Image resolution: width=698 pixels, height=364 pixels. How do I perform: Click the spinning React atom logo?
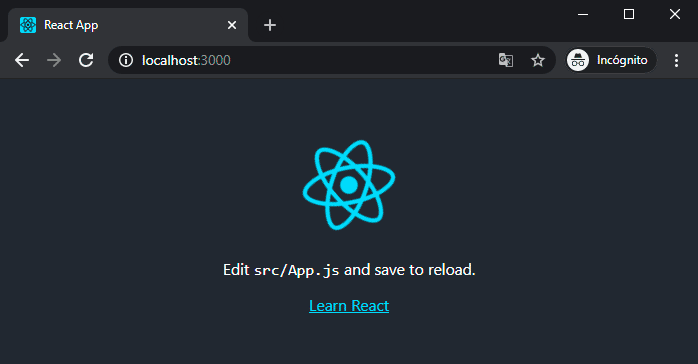pos(349,185)
